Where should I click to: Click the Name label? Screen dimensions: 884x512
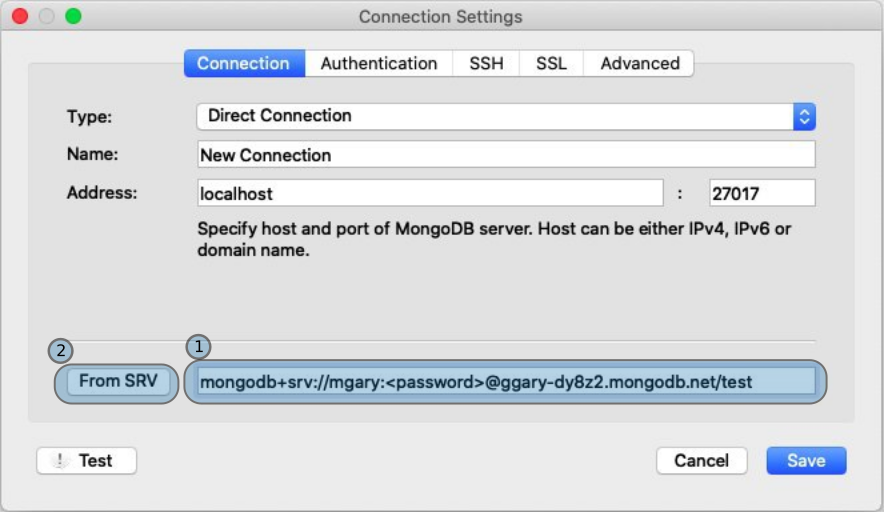[92, 154]
